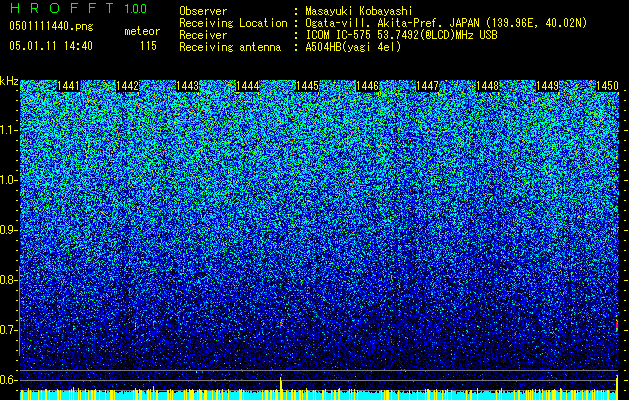The width and height of the screenshot is (629, 400).
Task: Click the meteor count value 115
Action: (148, 46)
